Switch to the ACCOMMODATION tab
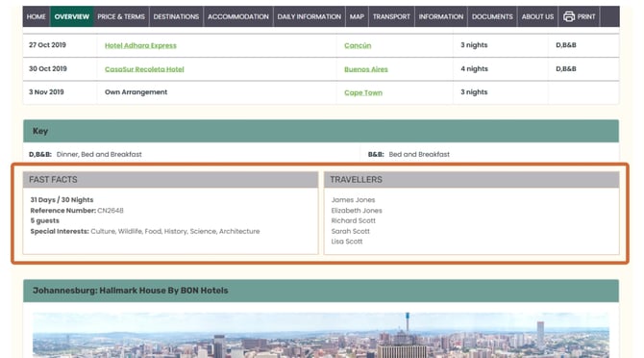The height and width of the screenshot is (358, 644). pyautogui.click(x=238, y=16)
